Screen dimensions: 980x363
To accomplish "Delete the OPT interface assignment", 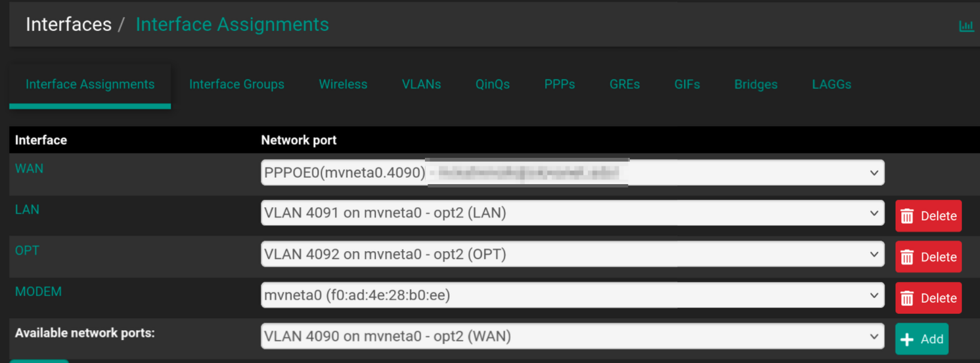I will [x=928, y=256].
